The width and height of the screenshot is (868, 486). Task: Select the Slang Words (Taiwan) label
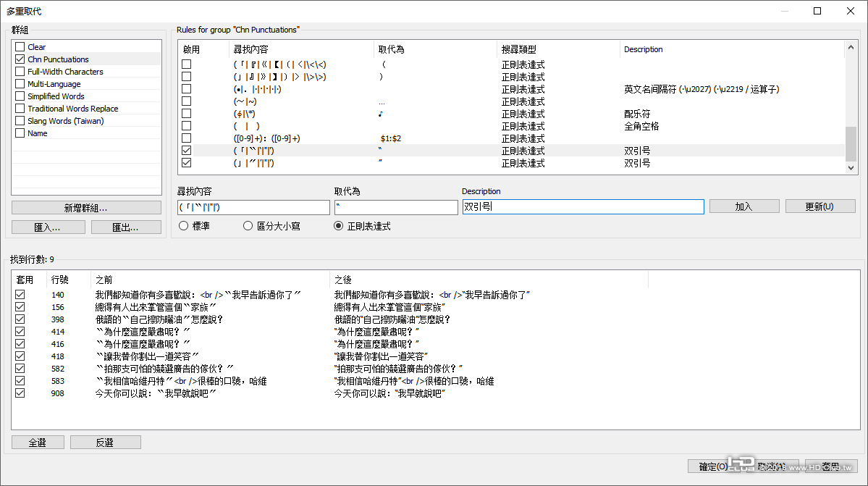point(65,121)
